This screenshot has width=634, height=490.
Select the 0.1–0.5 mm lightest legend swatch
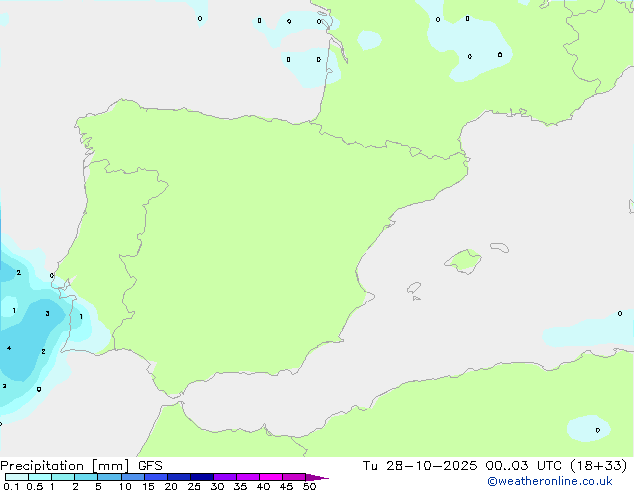tap(17, 477)
